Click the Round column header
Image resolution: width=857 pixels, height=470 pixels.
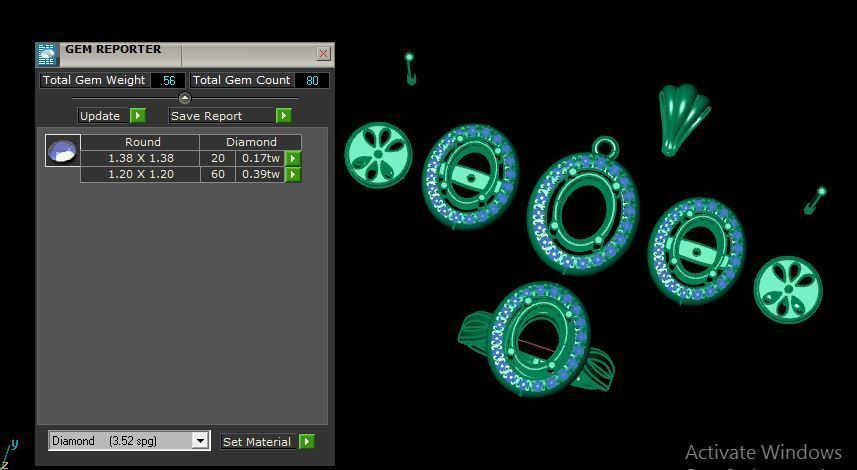pyautogui.click(x=140, y=142)
